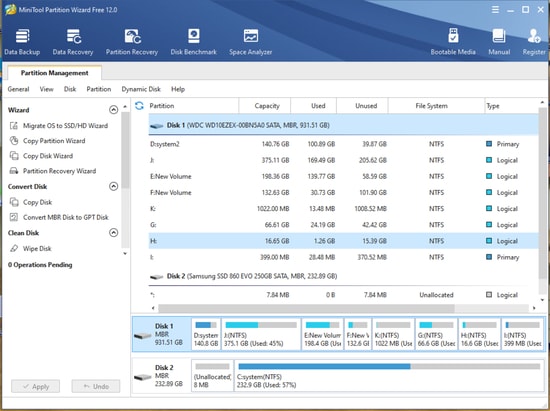Select Convert MBR Disk to GPT Disk
The width and height of the screenshot is (550, 411).
[x=59, y=217]
